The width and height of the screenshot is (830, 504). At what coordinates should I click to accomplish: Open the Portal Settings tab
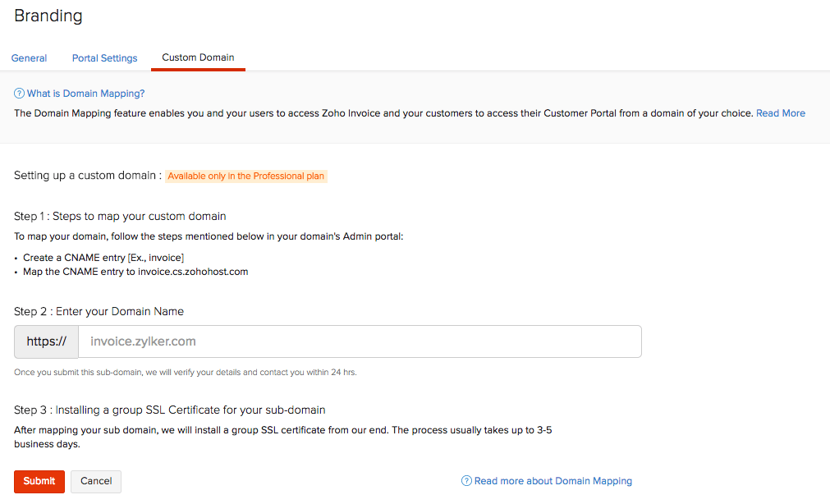104,58
